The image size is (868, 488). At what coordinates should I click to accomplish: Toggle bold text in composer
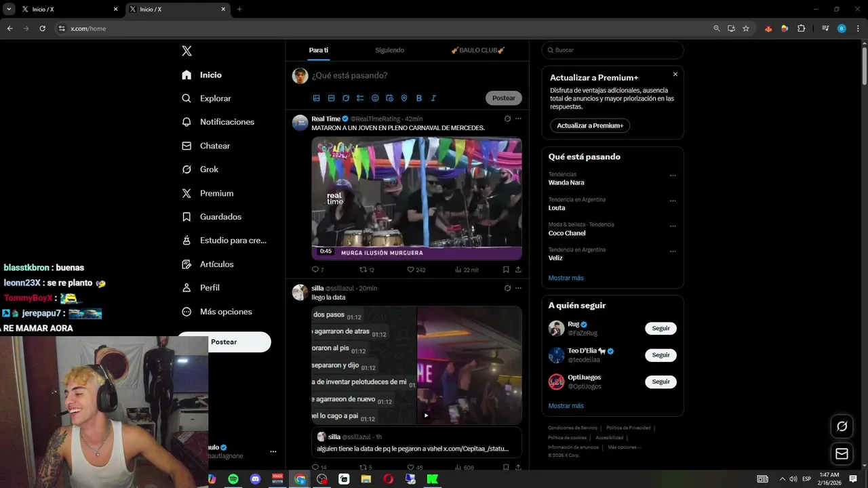pos(419,98)
